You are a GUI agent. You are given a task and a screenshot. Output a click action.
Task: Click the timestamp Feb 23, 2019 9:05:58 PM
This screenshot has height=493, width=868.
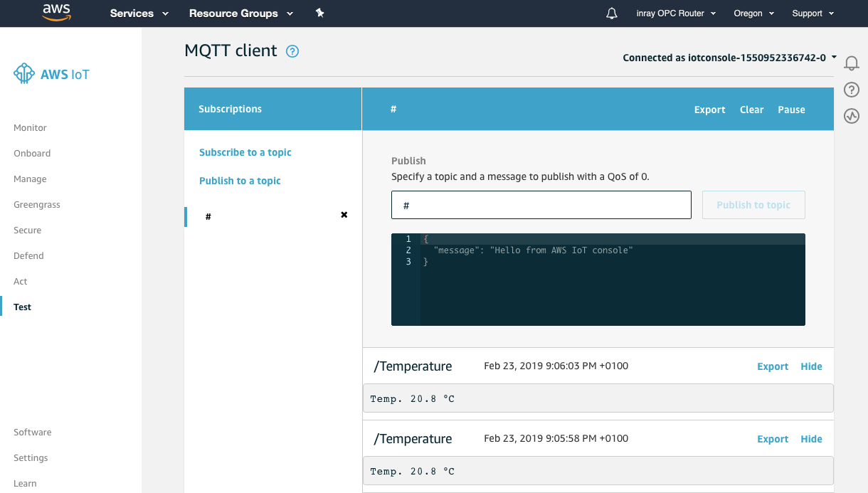[556, 438]
